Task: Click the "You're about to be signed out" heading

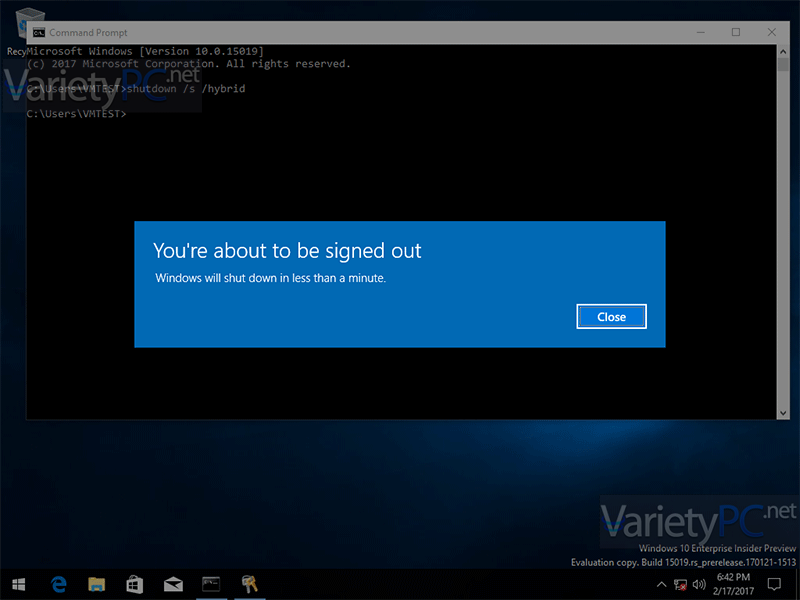Action: 287,251
